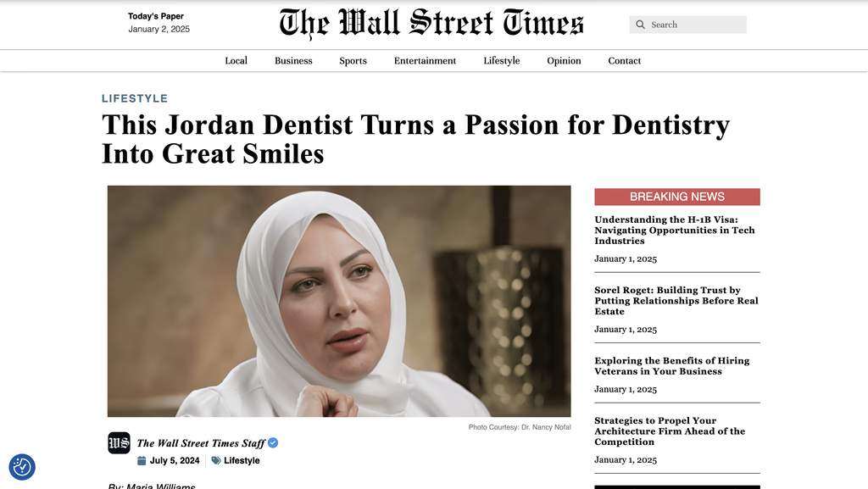Viewport: 868px width, 489px height.
Task: Open the Architecture Firm strategies article
Action: 670,431
